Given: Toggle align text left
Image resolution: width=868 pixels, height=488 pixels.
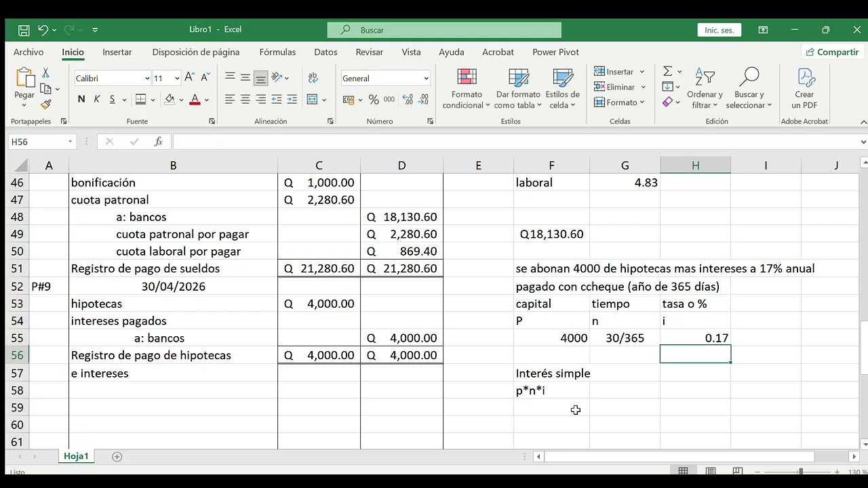Looking at the screenshot, I should tap(230, 100).
